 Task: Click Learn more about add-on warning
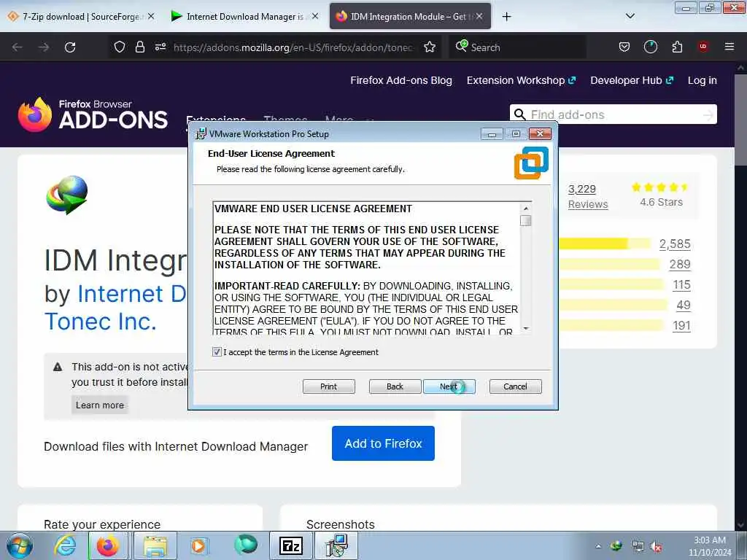[x=100, y=405]
